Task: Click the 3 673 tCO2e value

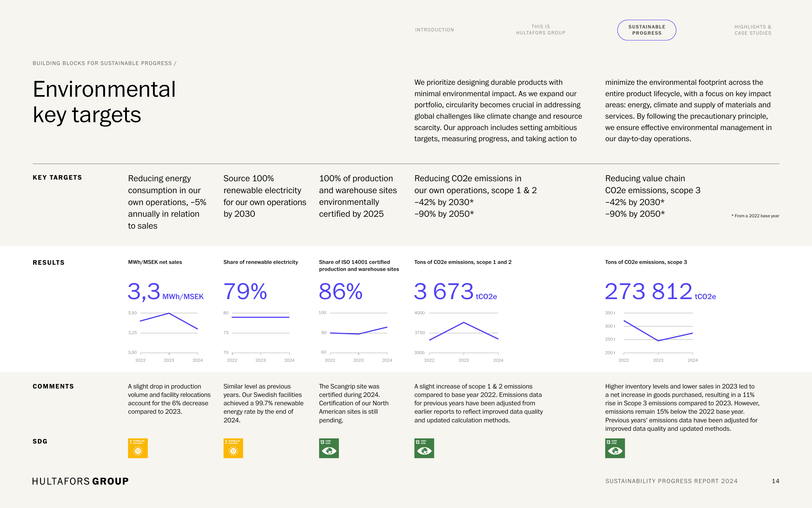Action: click(455, 291)
